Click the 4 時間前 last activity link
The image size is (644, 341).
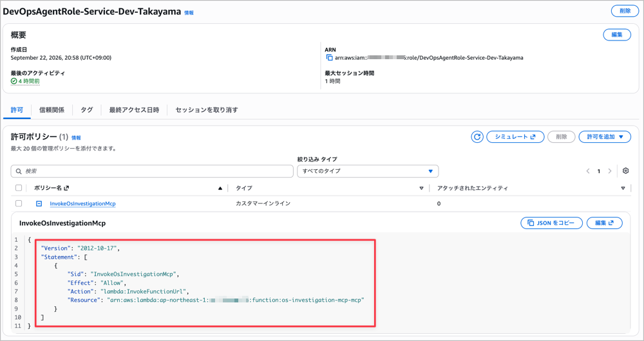point(26,81)
